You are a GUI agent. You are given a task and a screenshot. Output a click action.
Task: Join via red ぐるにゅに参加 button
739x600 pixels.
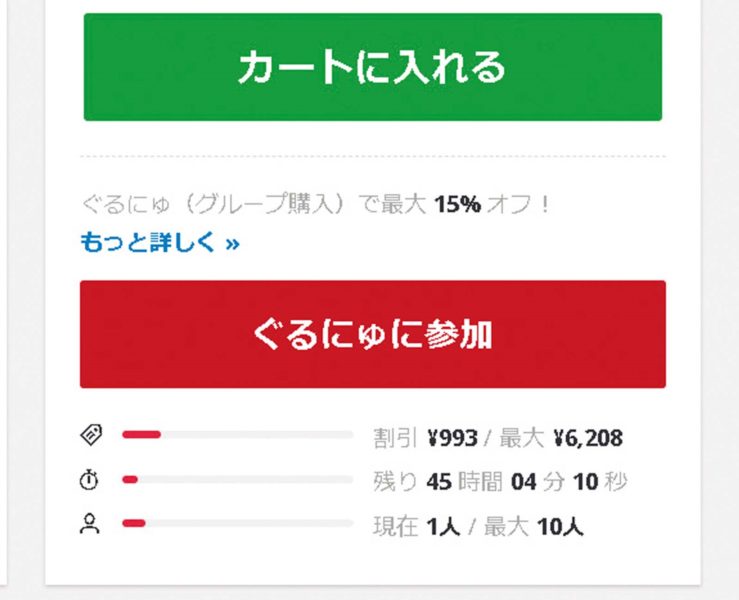(373, 334)
